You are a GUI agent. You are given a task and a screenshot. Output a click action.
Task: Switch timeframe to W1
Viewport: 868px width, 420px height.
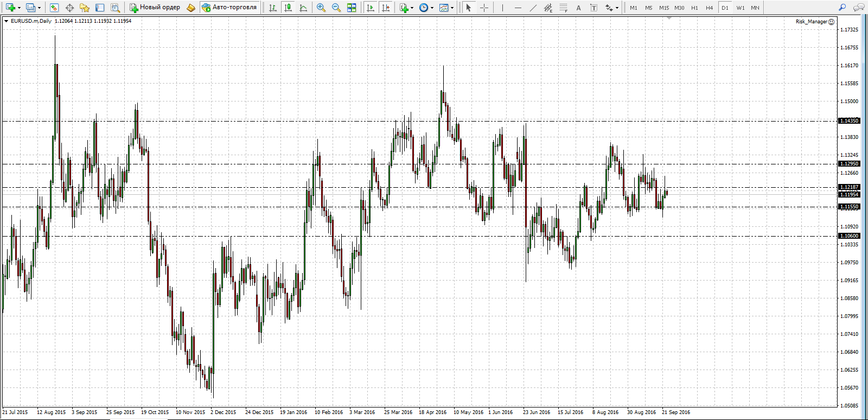point(740,8)
